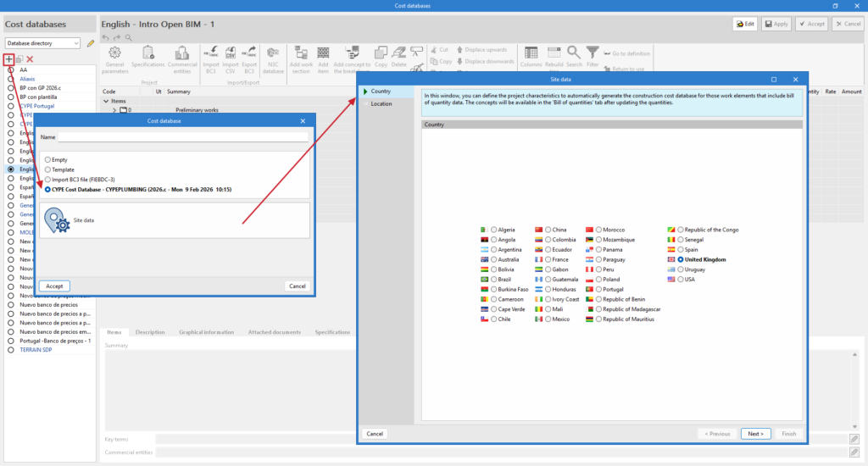Click the Site data location icon
This screenshot has height=466, width=868.
pyautogui.click(x=57, y=220)
